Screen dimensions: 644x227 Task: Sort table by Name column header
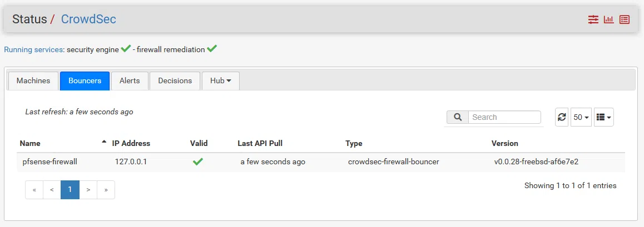click(30, 143)
